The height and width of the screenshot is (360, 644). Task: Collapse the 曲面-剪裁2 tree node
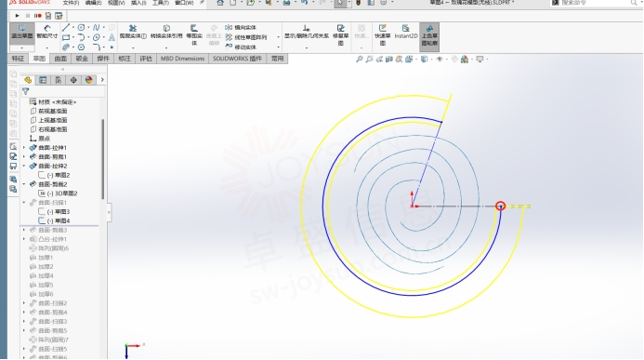click(x=24, y=184)
